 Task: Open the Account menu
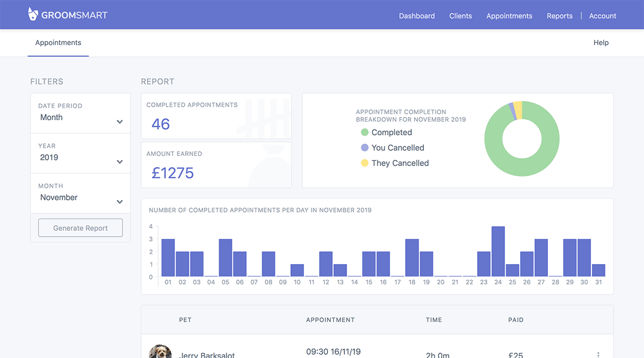point(603,16)
